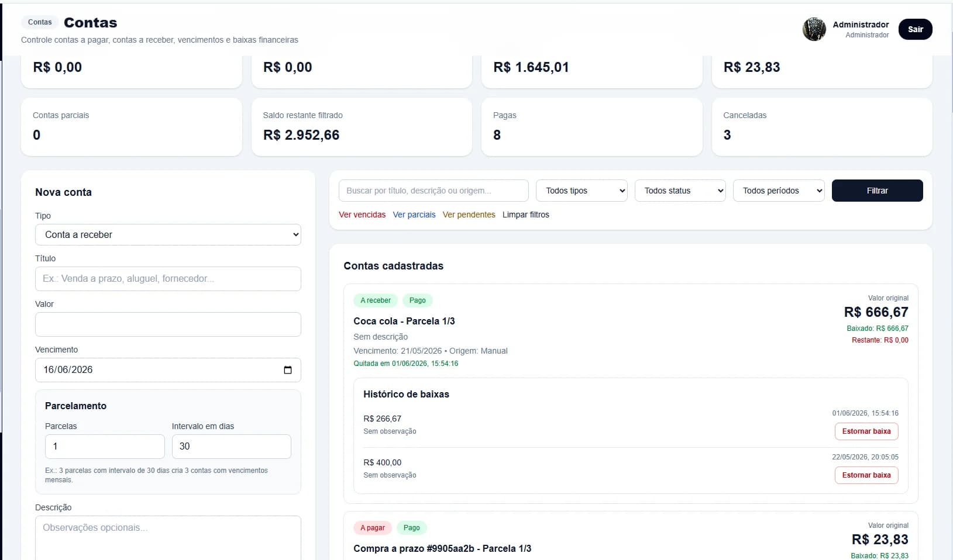Show overdue accounts via Ver vencidas

coord(362,215)
